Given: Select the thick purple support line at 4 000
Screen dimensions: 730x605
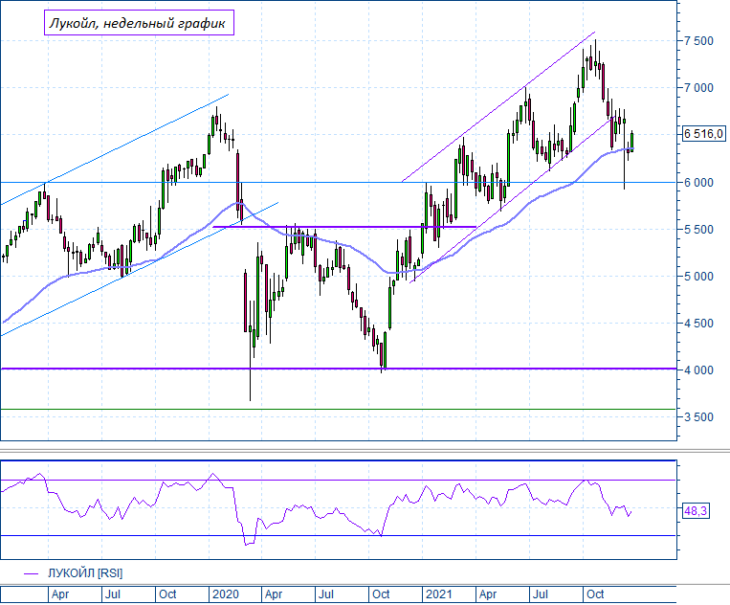Looking at the screenshot, I should [x=339, y=369].
